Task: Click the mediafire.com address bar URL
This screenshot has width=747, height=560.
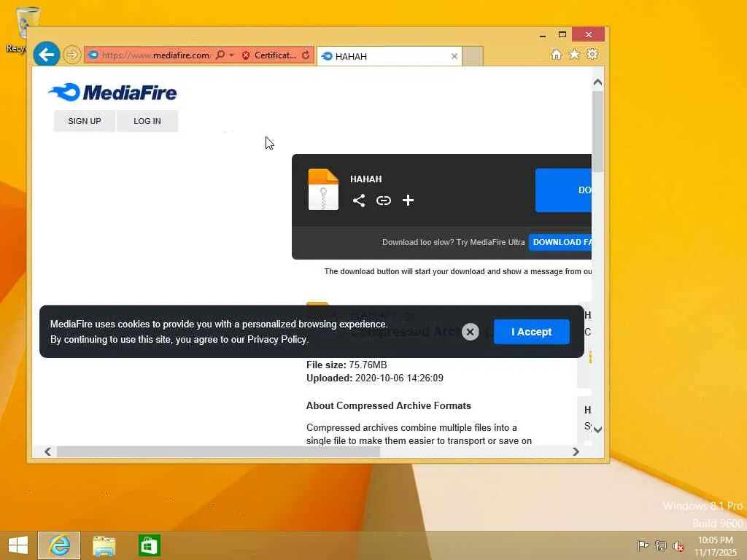Action: tap(156, 55)
